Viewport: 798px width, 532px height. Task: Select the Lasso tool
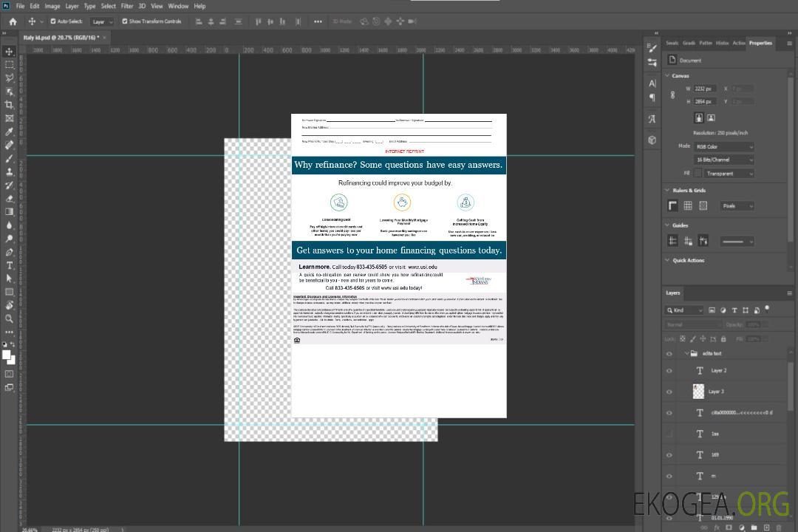9,78
